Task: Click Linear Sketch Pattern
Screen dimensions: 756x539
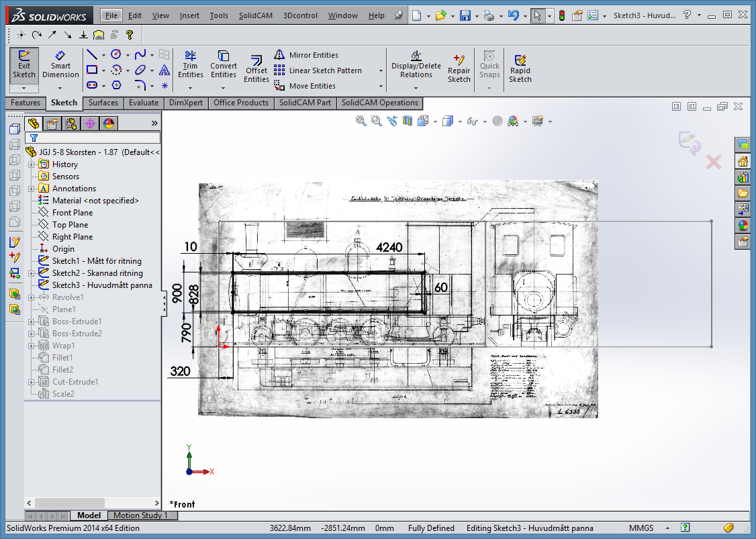Action: (x=318, y=70)
